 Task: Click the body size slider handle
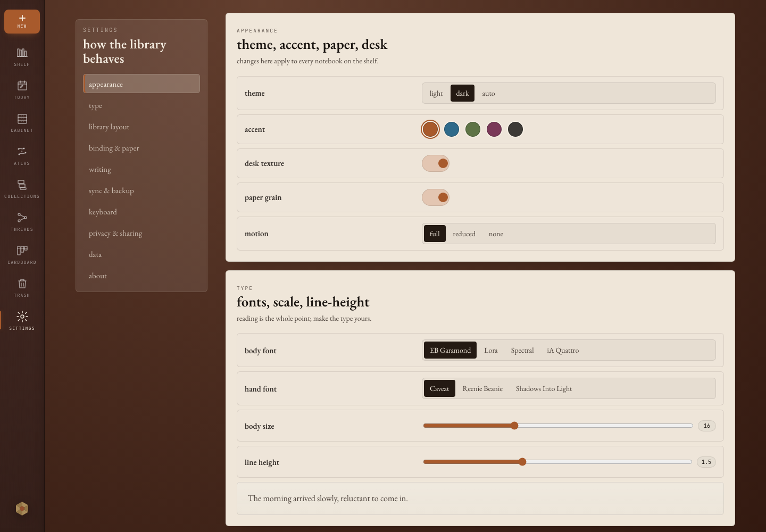(x=514, y=426)
